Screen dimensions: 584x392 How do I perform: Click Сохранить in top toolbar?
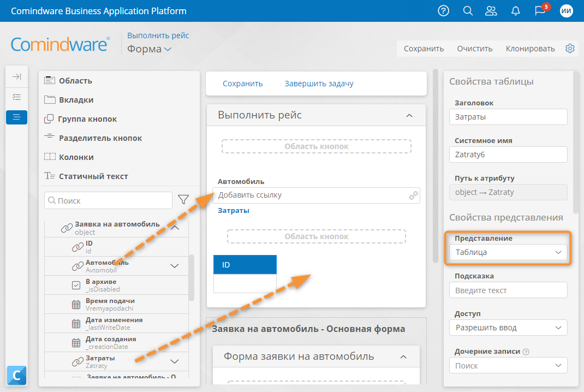click(424, 49)
